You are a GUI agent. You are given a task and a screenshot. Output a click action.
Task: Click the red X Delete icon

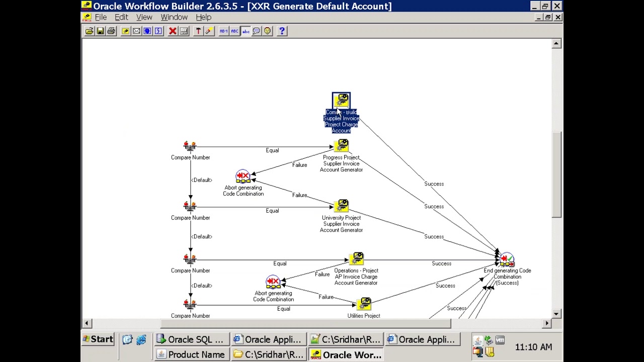tap(173, 31)
